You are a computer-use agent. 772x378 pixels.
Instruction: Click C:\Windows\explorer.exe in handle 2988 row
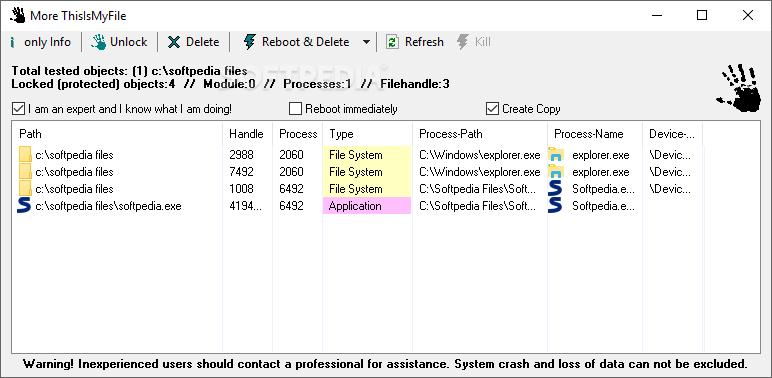(480, 155)
